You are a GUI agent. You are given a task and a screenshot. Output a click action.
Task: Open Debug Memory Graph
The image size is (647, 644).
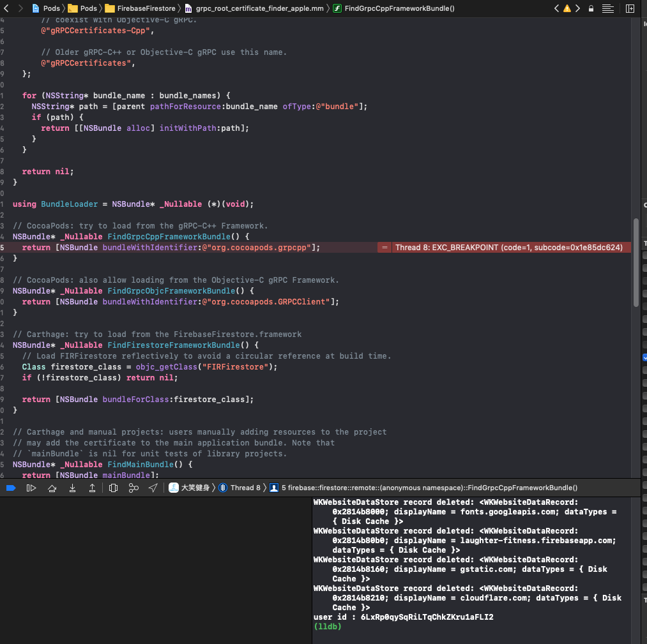click(133, 488)
